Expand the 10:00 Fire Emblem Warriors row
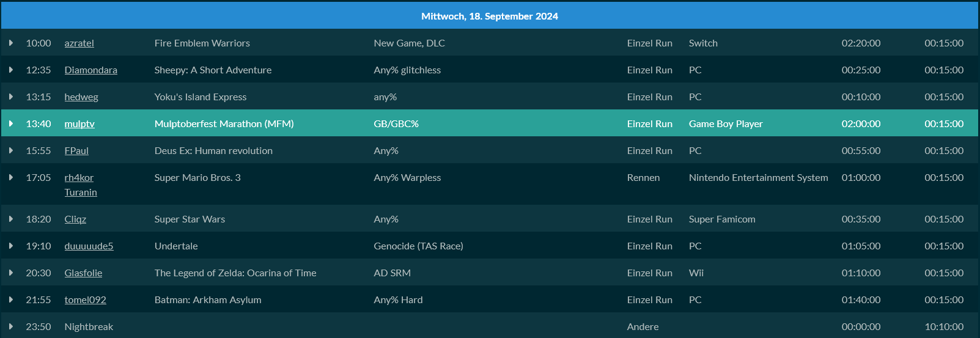The height and width of the screenshot is (338, 980). tap(11, 43)
